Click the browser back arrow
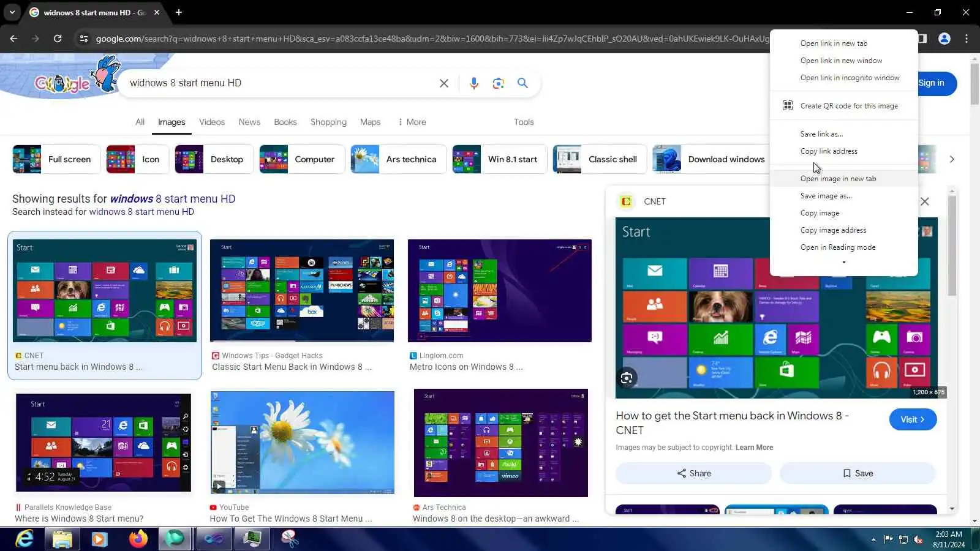 pos(13,39)
